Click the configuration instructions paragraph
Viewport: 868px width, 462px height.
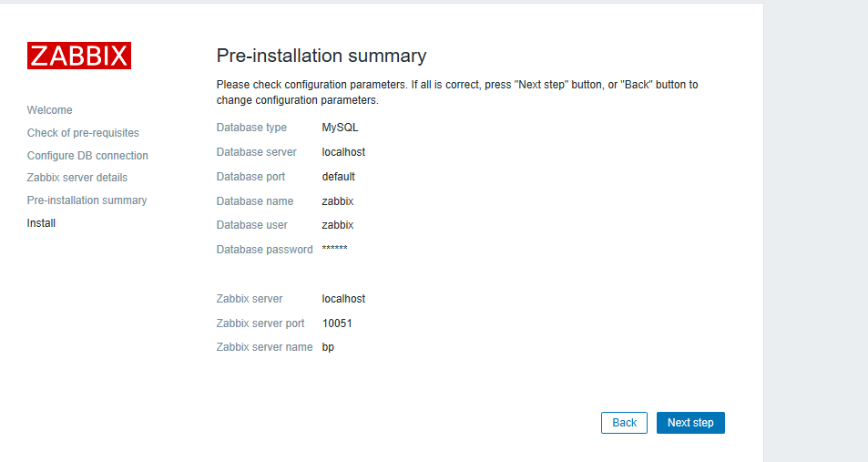click(x=457, y=92)
